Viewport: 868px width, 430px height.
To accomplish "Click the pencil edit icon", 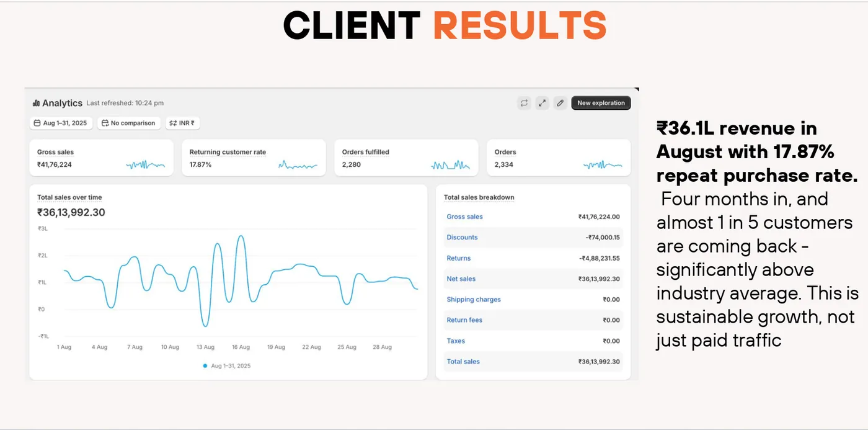I will 560,103.
